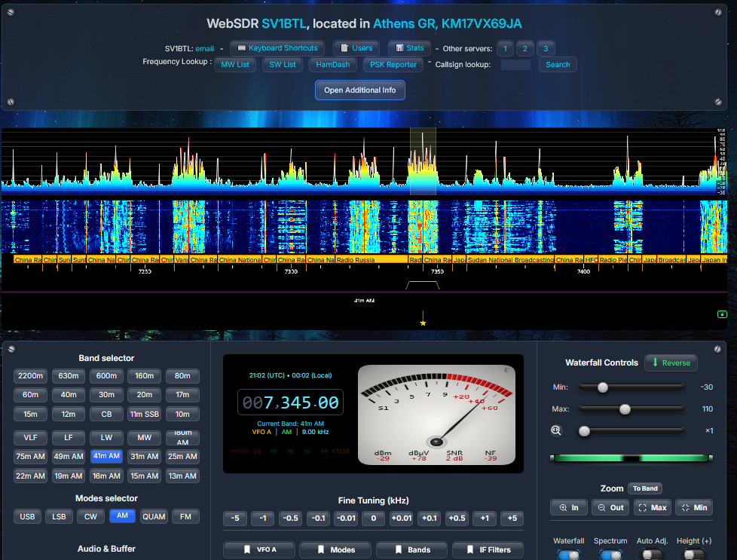Switch to other server 1
Viewport: 737px width, 560px height.
pyautogui.click(x=506, y=48)
